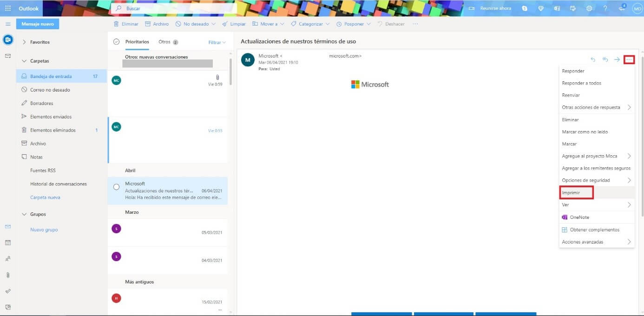Collapse the Grupos section
The height and width of the screenshot is (316, 644).
(x=24, y=214)
